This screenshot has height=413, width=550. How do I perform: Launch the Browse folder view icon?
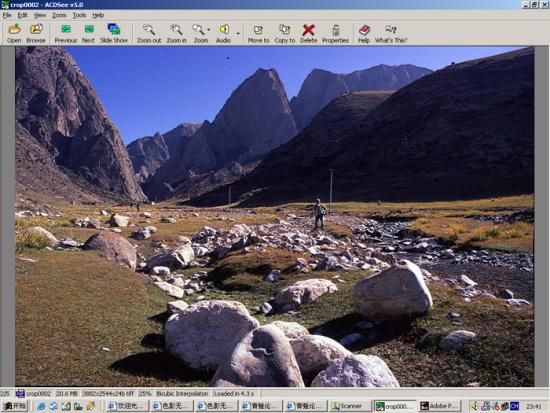click(36, 34)
